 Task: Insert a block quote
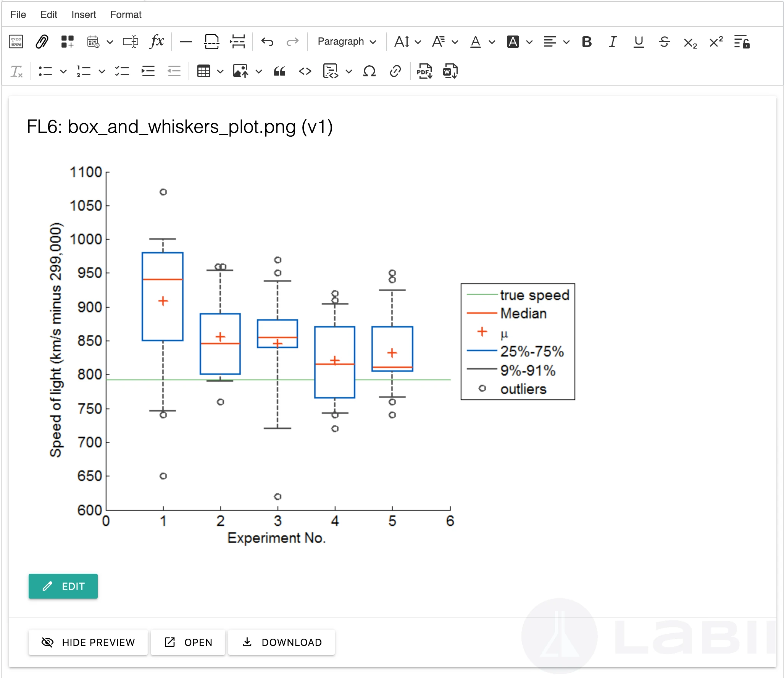(279, 71)
